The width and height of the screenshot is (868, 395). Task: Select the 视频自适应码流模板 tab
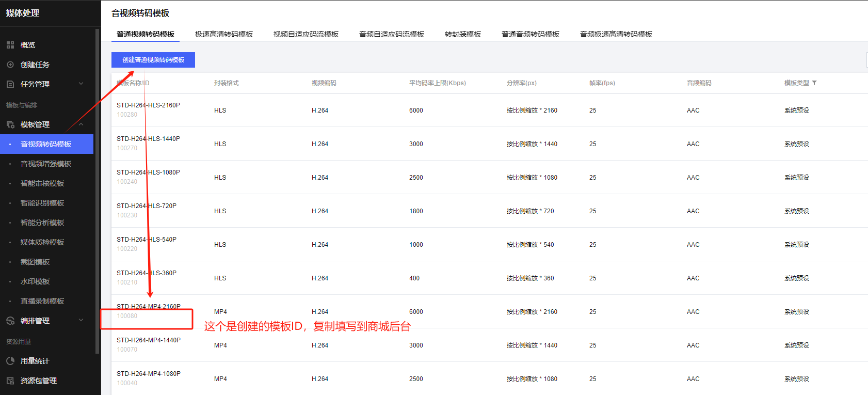point(306,34)
